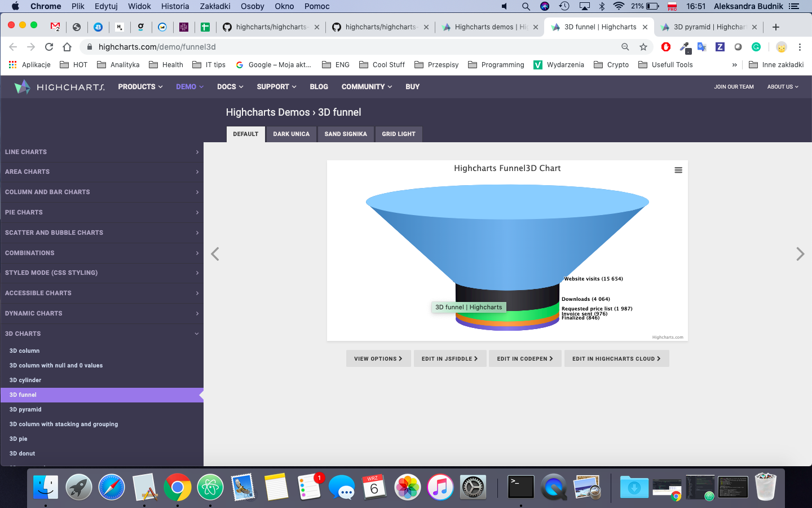
Task: Open the chart context menu hamburger icon
Action: point(678,170)
